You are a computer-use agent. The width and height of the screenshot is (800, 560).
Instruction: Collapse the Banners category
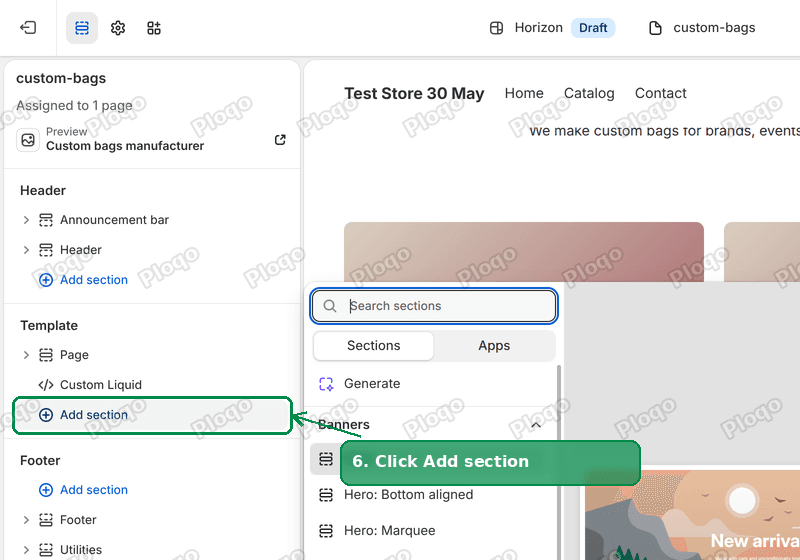536,424
